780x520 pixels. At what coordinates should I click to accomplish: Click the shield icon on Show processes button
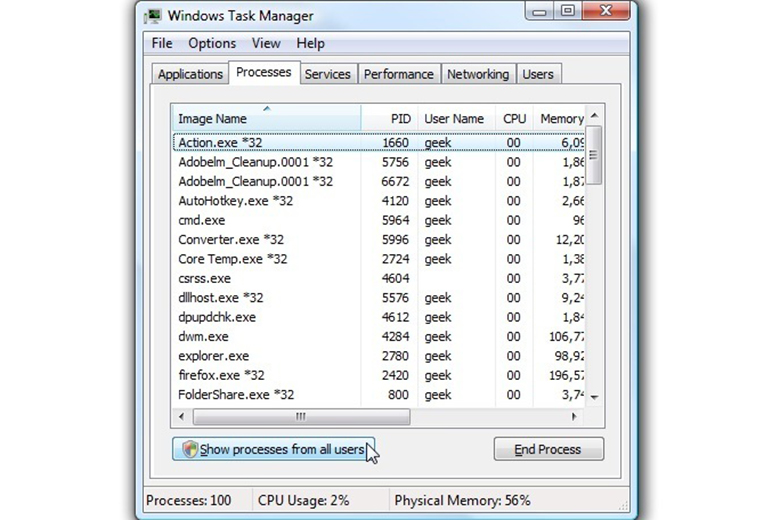pyautogui.click(x=190, y=449)
